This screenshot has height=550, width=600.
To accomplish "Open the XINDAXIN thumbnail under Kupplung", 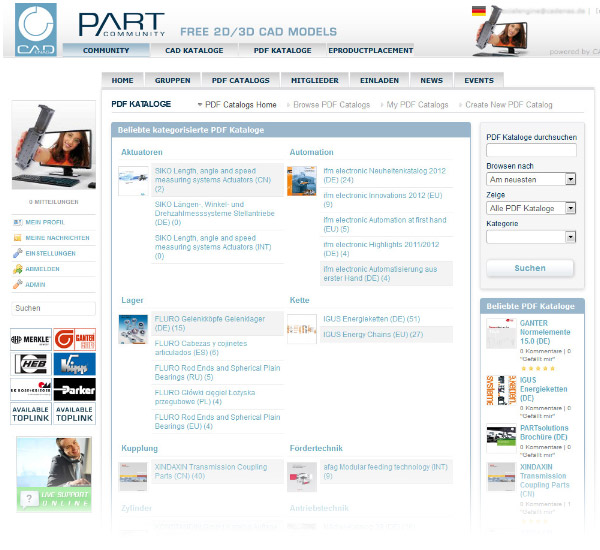I will click(x=133, y=477).
